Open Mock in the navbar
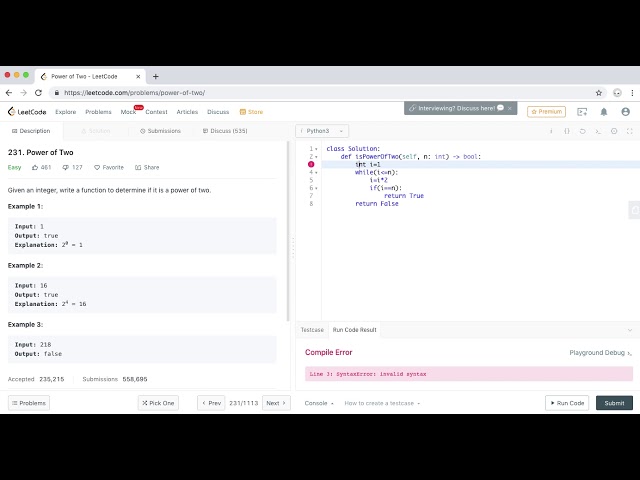The width and height of the screenshot is (640, 480). [x=128, y=112]
